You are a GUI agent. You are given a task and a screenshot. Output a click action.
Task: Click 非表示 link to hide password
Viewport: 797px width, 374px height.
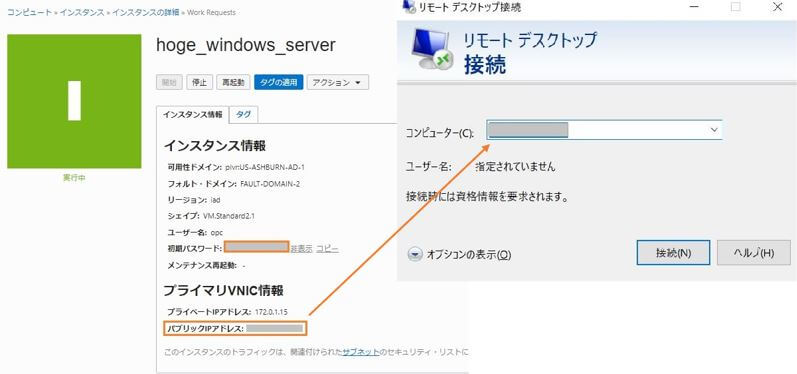(301, 248)
